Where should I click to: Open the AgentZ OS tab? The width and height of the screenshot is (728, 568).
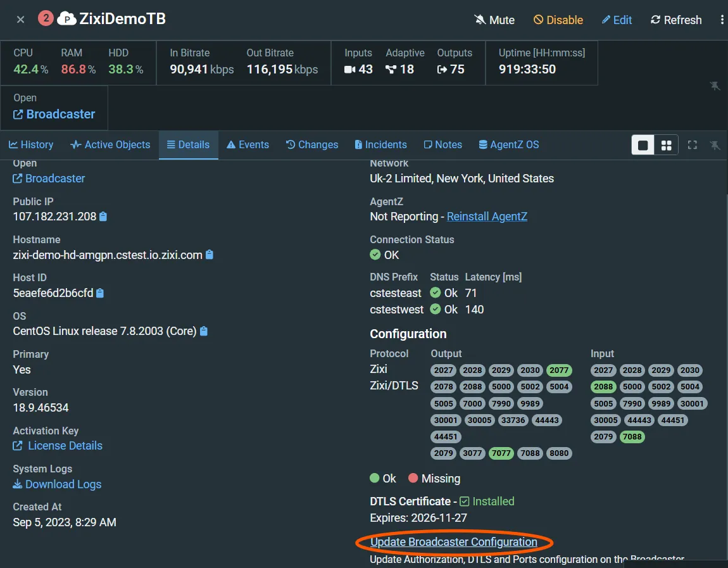(509, 145)
